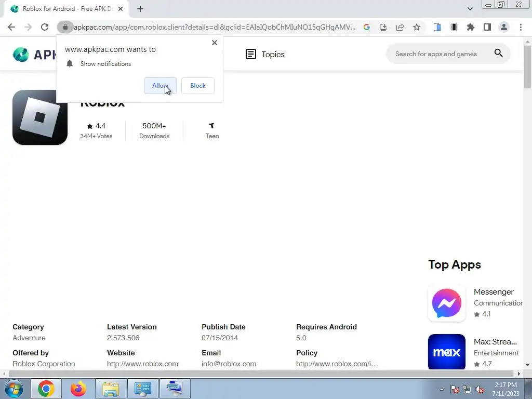Image resolution: width=532 pixels, height=399 pixels.
Task: Click the blue extension icon in toolbar
Action: tap(437, 27)
